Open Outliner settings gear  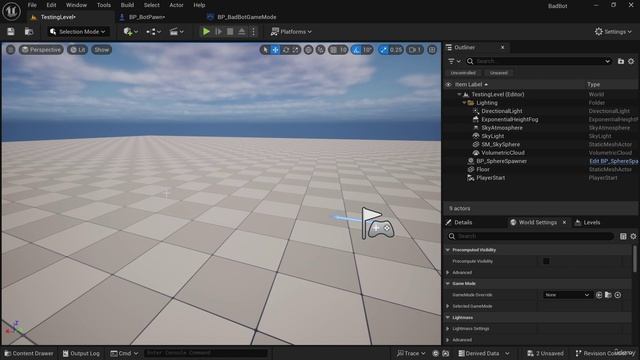tap(631, 61)
